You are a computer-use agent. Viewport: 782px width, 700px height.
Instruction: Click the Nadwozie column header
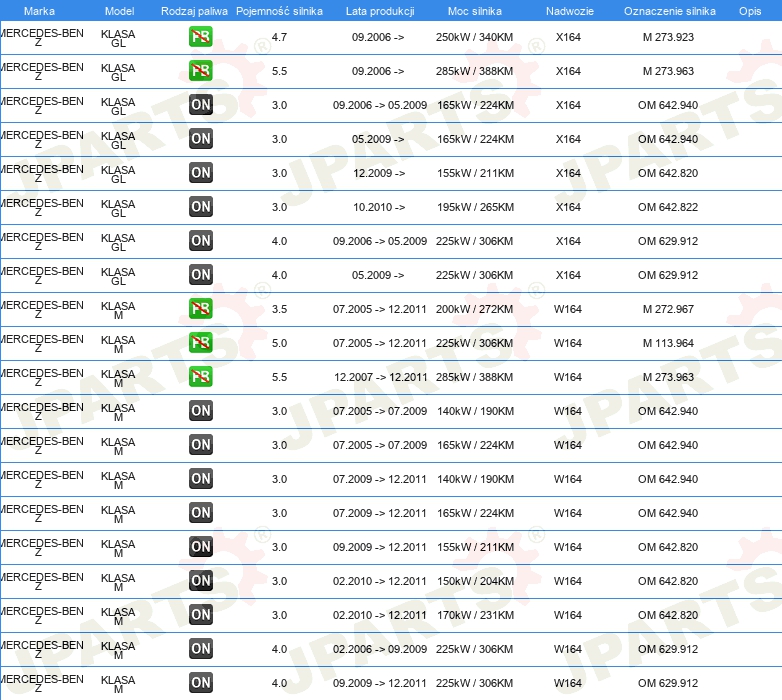(570, 11)
